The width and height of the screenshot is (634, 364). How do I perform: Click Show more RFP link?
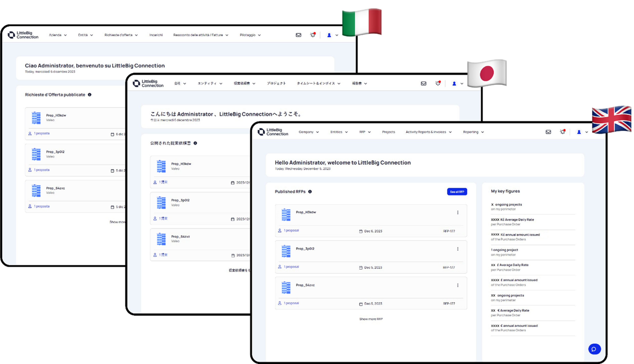click(371, 319)
